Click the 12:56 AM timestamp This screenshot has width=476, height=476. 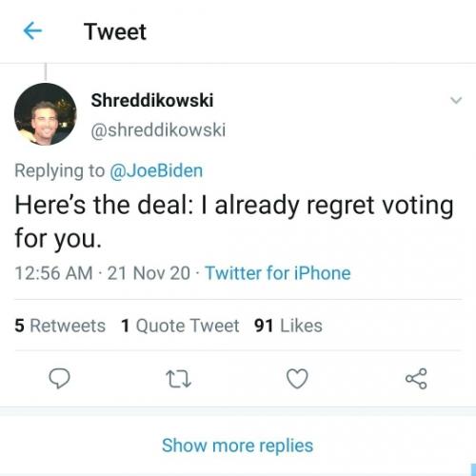tap(53, 273)
